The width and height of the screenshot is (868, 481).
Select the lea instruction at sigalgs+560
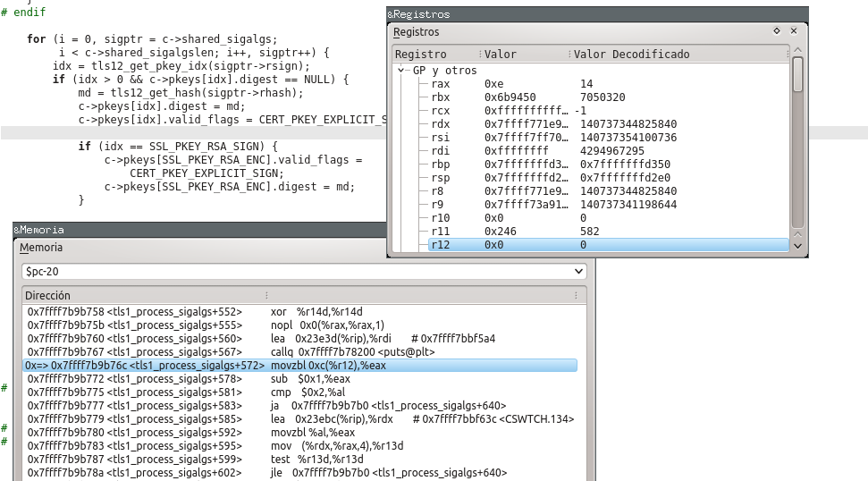299,338
